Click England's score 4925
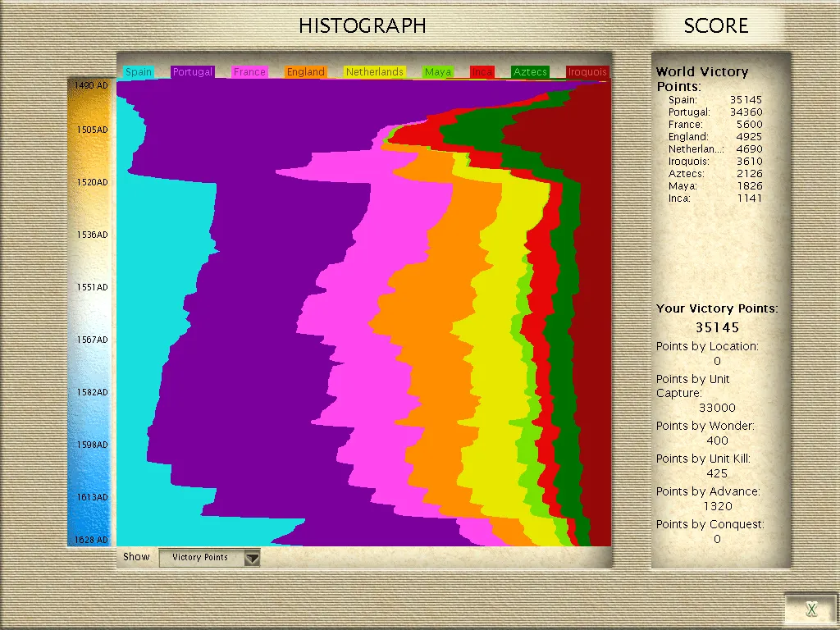840x630 pixels. [749, 137]
